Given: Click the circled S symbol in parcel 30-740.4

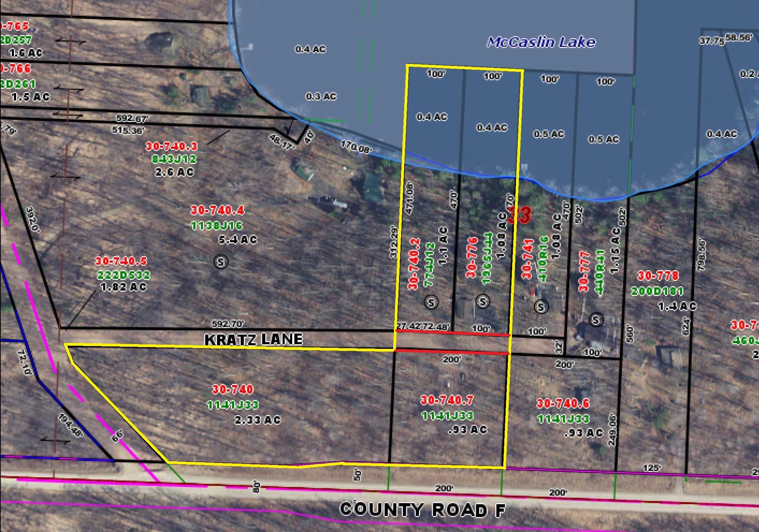Looking at the screenshot, I should click(221, 262).
